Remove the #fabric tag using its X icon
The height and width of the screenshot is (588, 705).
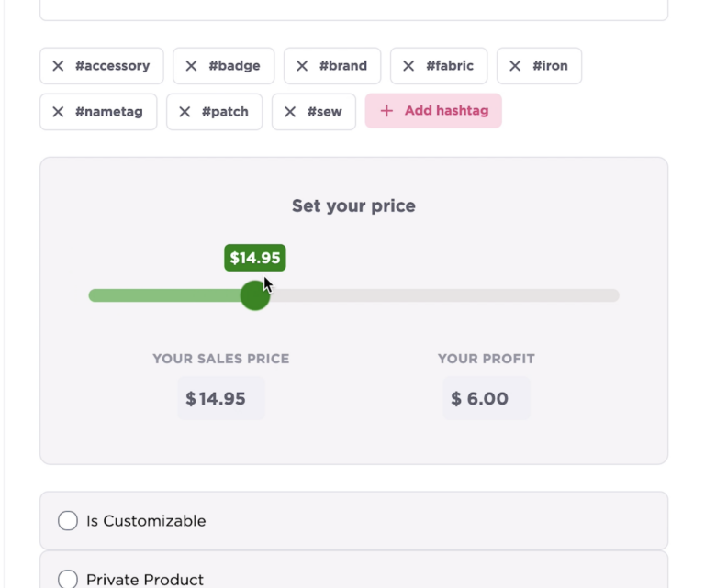pos(408,66)
